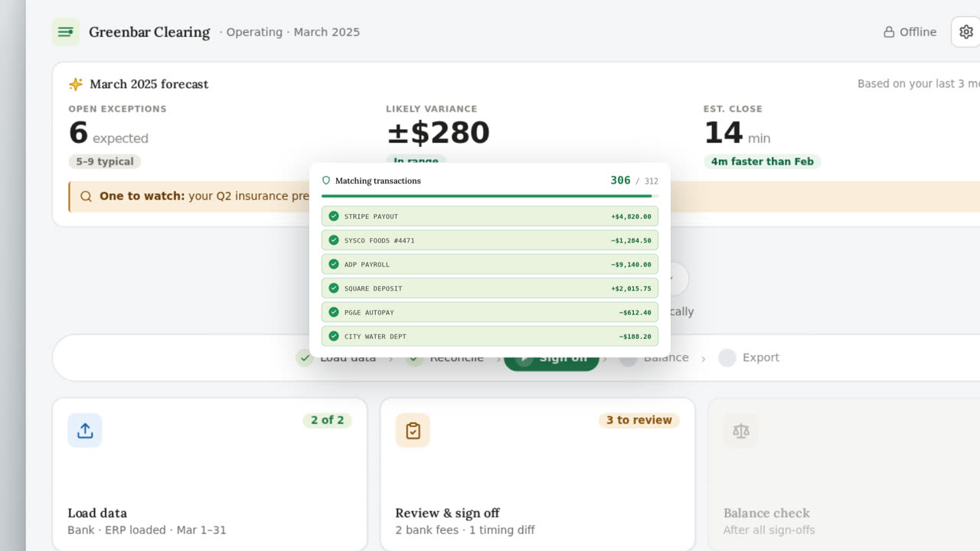This screenshot has width=980, height=551.
Task: Click the green check on the Sysco Foods row
Action: tap(334, 240)
